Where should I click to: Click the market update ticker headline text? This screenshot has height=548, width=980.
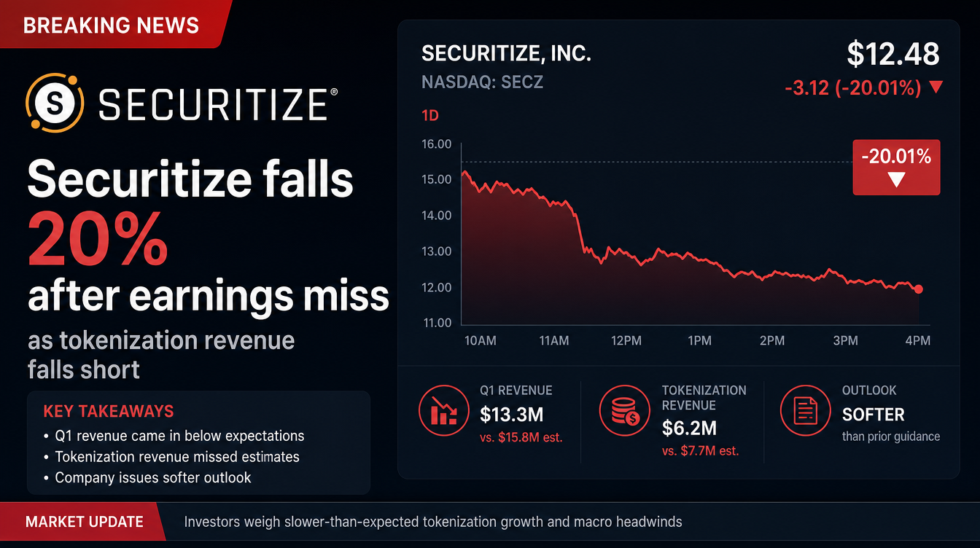[x=433, y=522]
